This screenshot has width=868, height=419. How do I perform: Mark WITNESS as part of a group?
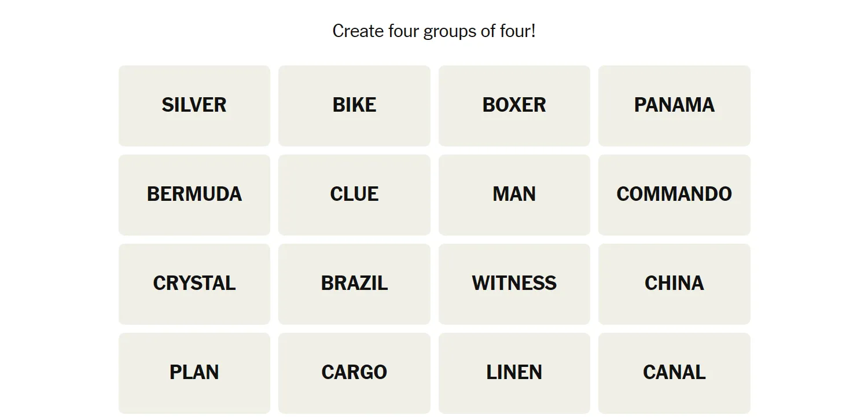[514, 284]
